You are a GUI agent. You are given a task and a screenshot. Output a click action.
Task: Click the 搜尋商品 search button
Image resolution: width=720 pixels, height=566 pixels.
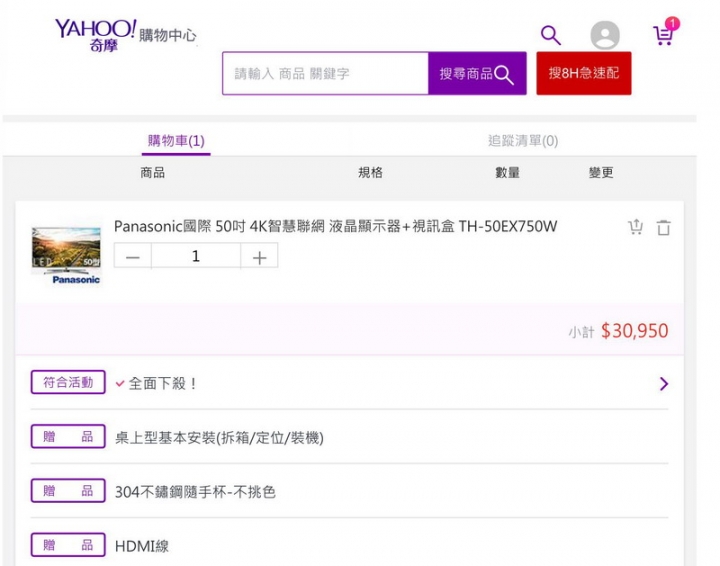pyautogui.click(x=477, y=73)
